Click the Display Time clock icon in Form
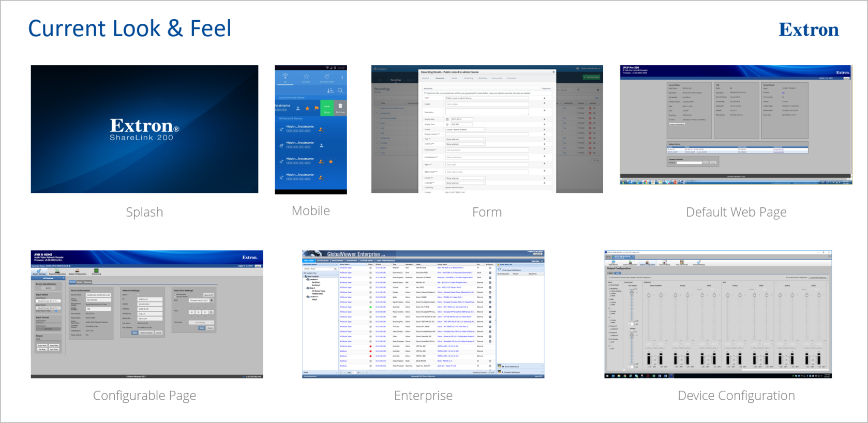868x423 pixels. point(447,125)
